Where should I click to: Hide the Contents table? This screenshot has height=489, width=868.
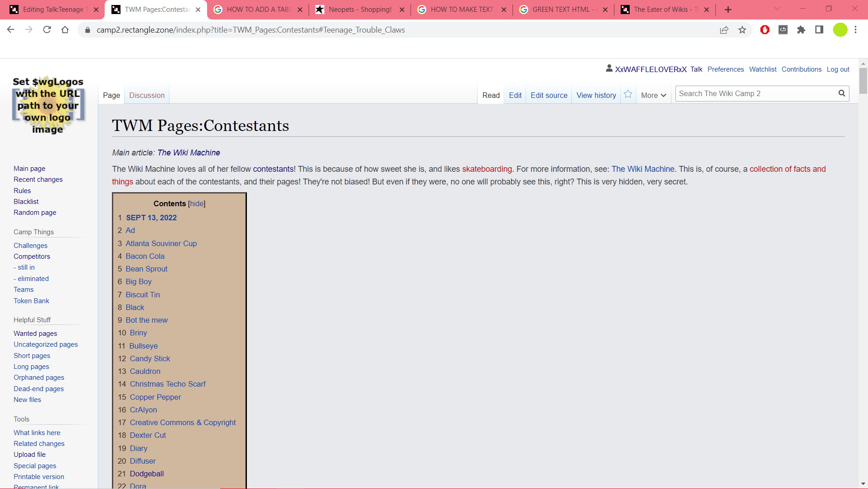click(197, 204)
